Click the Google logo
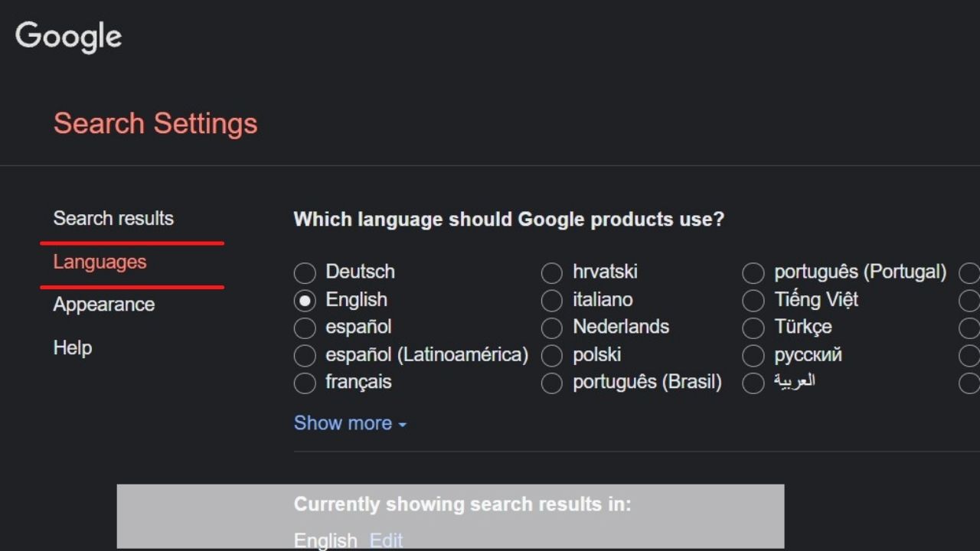980x551 pixels. [x=68, y=37]
